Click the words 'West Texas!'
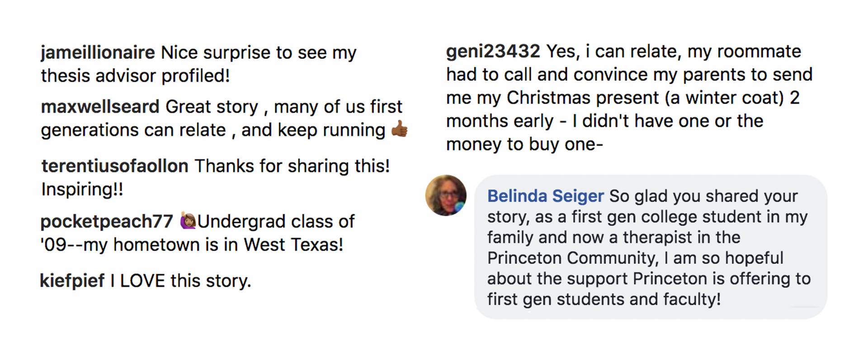 (293, 245)
